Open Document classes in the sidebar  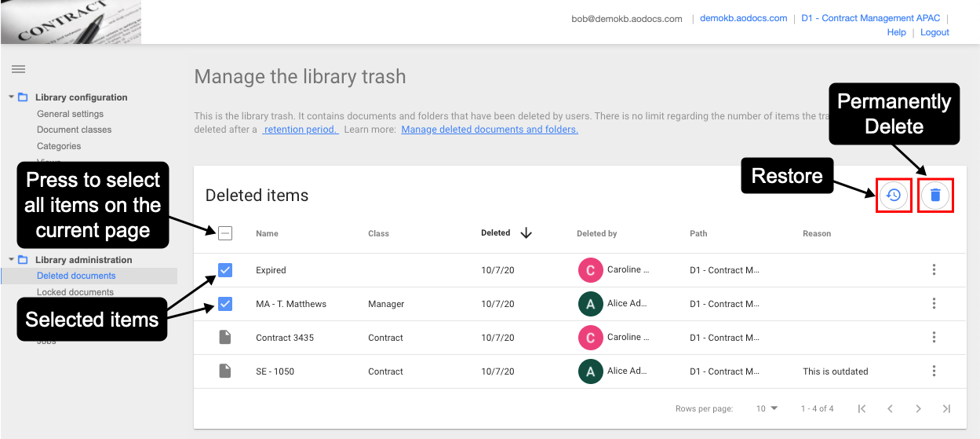[x=74, y=130]
